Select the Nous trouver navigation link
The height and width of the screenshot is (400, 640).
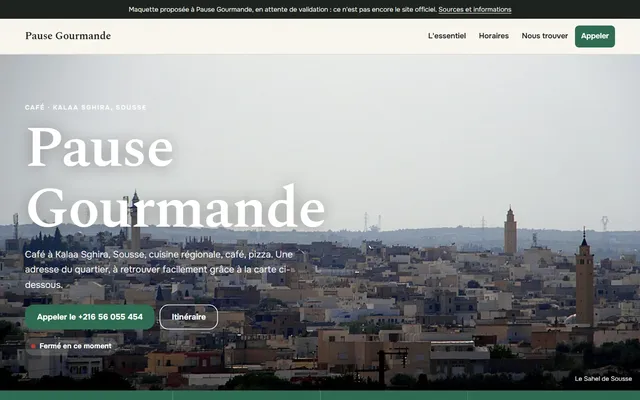[544, 36]
